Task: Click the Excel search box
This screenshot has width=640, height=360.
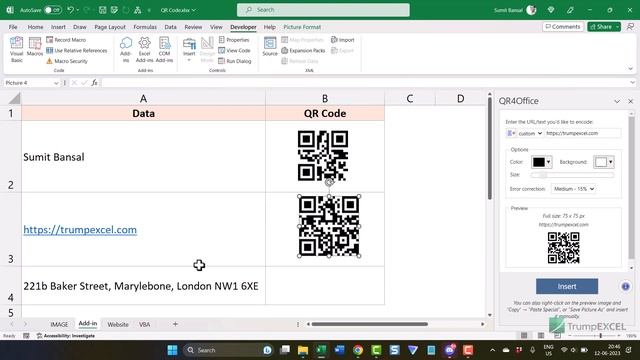Action: pyautogui.click(x=323, y=10)
